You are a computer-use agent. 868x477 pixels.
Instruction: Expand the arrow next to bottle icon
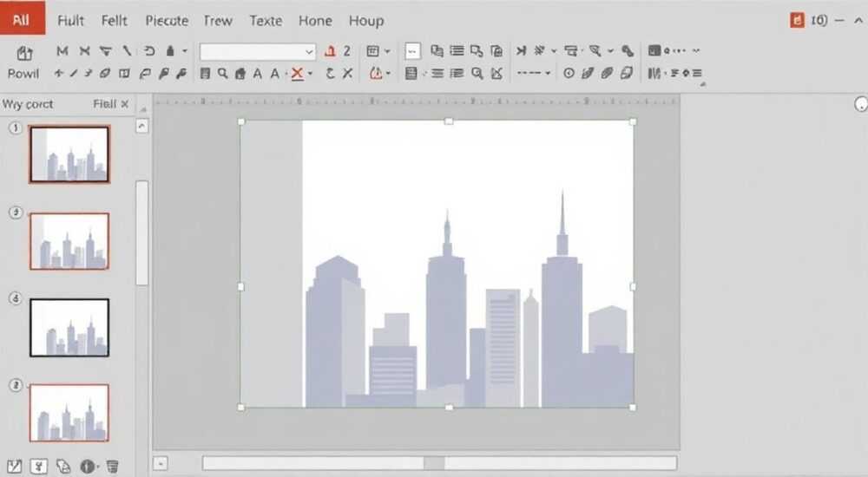[185, 51]
